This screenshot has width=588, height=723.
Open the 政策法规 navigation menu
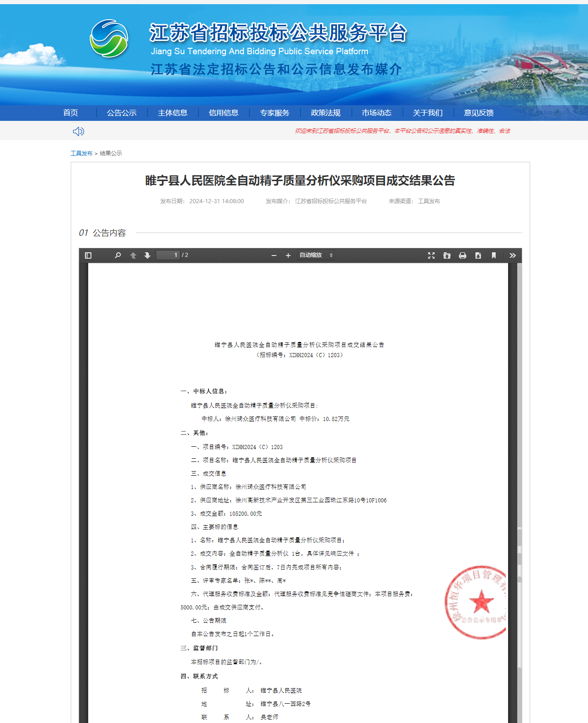pyautogui.click(x=326, y=113)
